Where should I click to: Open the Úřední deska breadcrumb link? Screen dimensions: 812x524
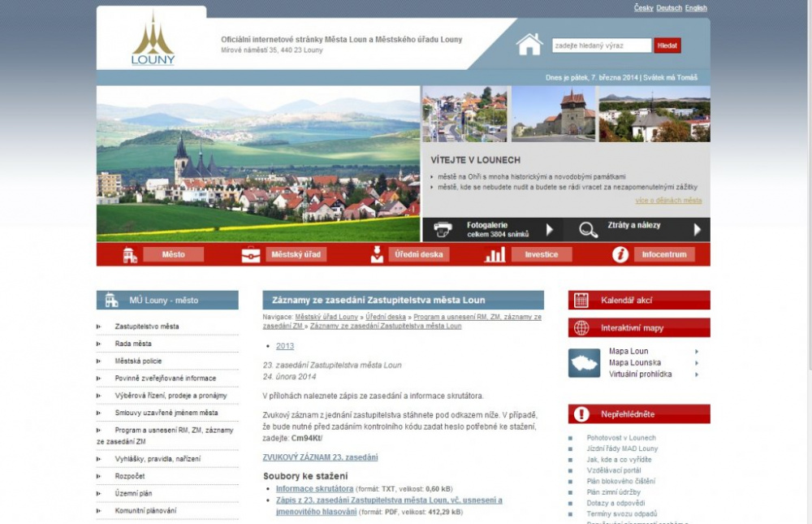coord(386,317)
